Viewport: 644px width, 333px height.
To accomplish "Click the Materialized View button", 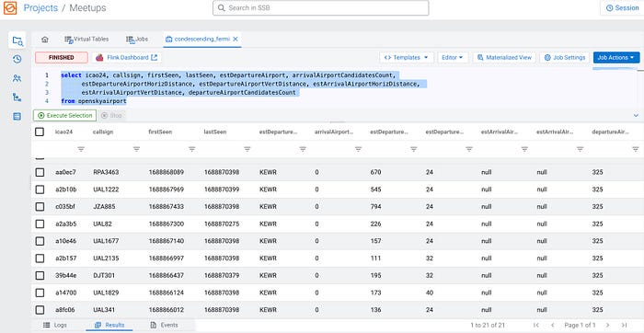I will click(x=504, y=57).
